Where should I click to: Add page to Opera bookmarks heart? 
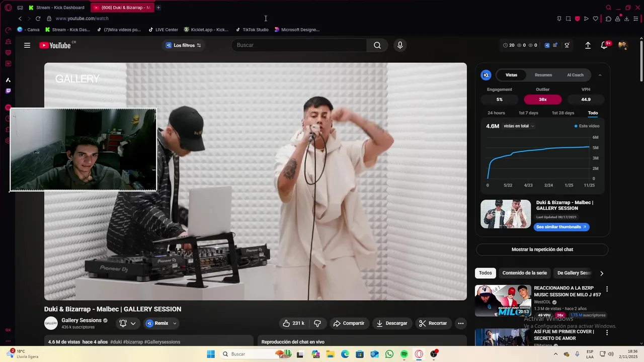click(596, 19)
